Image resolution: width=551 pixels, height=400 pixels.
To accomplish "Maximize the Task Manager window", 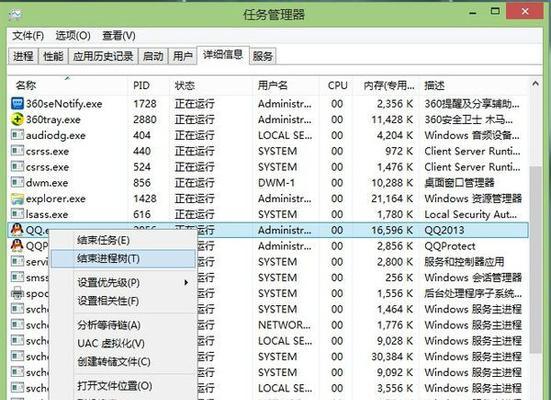I will pyautogui.click(x=495, y=12).
